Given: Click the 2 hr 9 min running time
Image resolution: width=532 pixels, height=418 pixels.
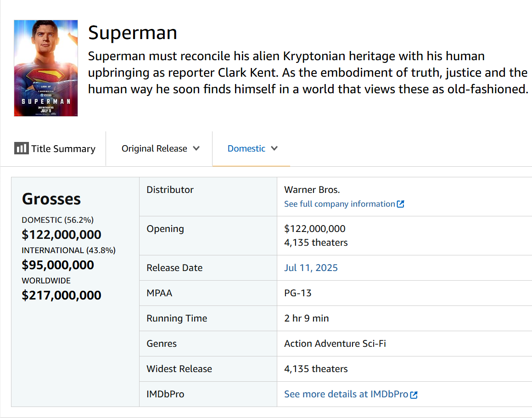Looking at the screenshot, I should (307, 318).
